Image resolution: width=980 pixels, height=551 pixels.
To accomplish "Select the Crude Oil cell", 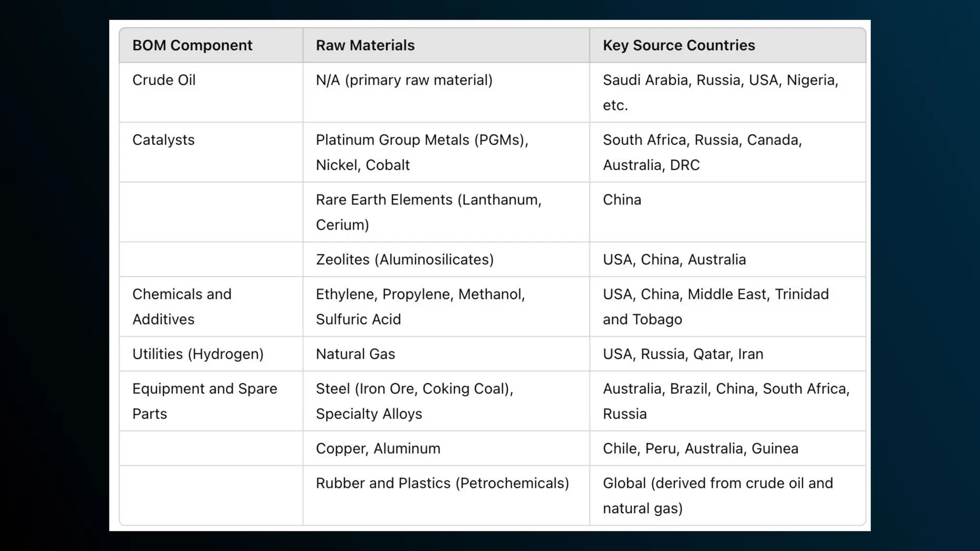I will 164,80.
